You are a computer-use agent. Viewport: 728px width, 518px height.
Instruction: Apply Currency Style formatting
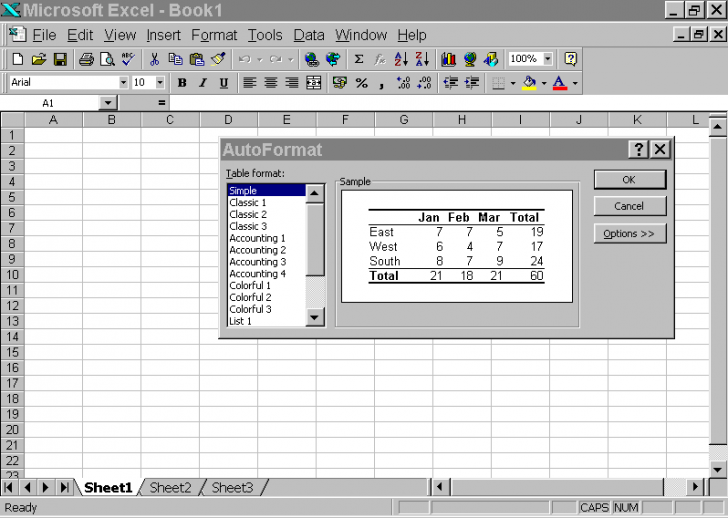(x=339, y=83)
